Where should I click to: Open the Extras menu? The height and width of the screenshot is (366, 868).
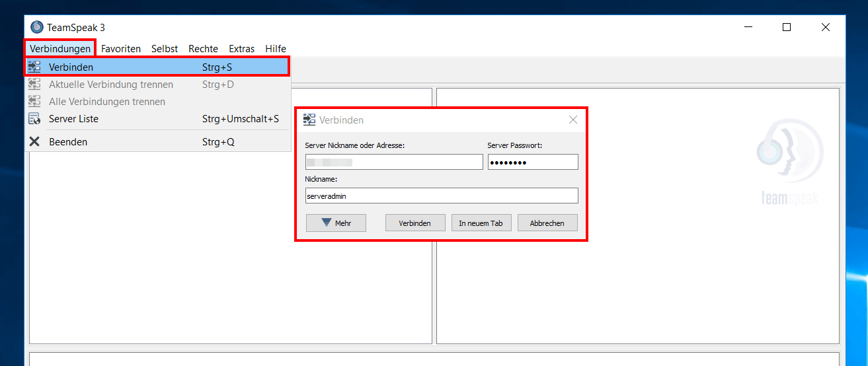click(242, 48)
